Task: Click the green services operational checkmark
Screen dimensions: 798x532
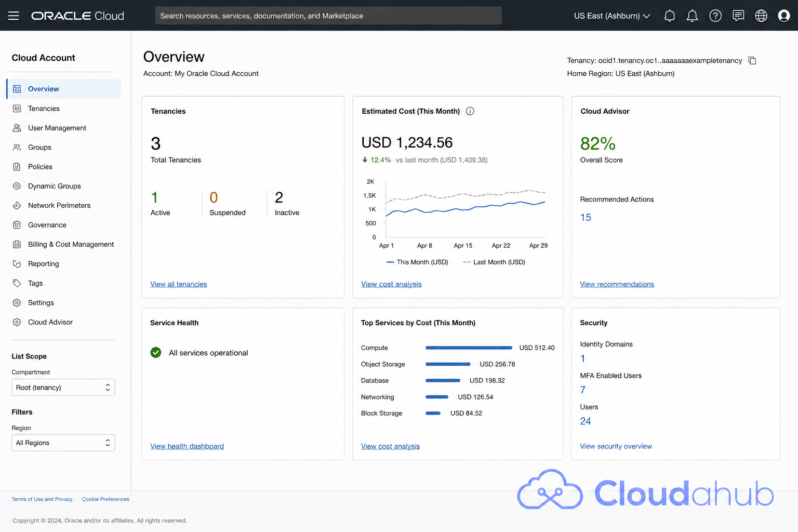Action: pos(156,352)
